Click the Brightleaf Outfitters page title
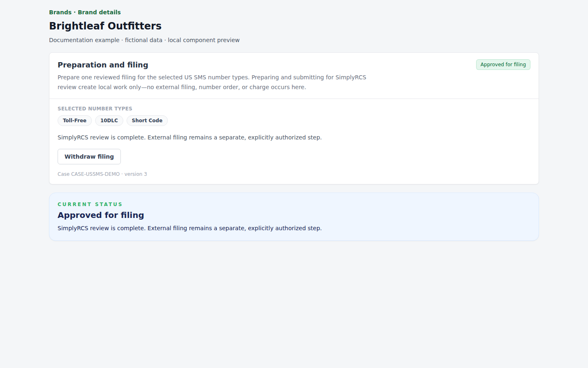Viewport: 588px width, 368px height. [105, 26]
